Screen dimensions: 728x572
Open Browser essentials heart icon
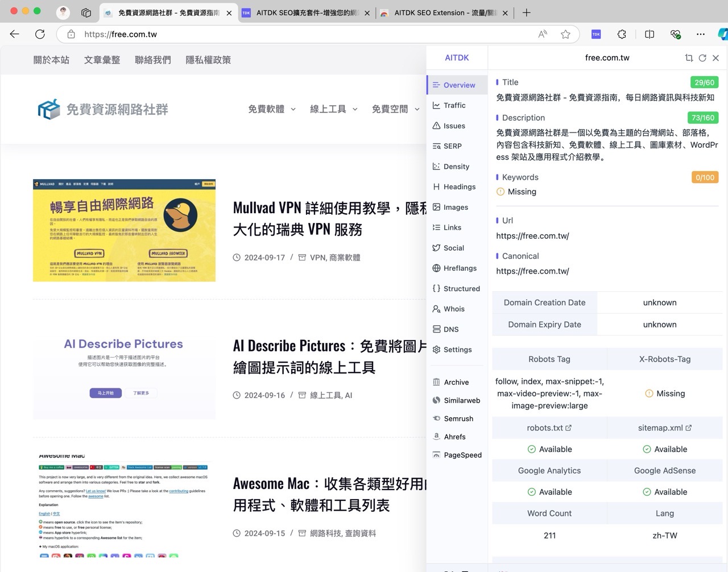tap(675, 34)
